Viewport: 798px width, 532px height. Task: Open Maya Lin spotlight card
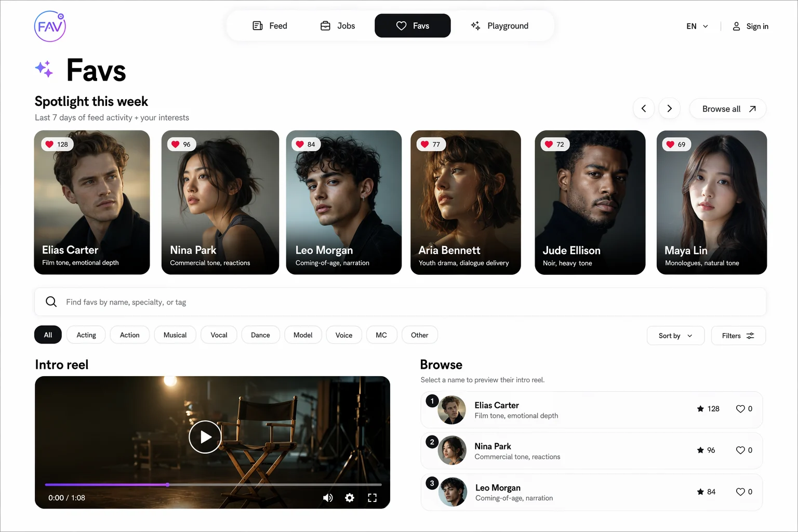[x=712, y=202]
